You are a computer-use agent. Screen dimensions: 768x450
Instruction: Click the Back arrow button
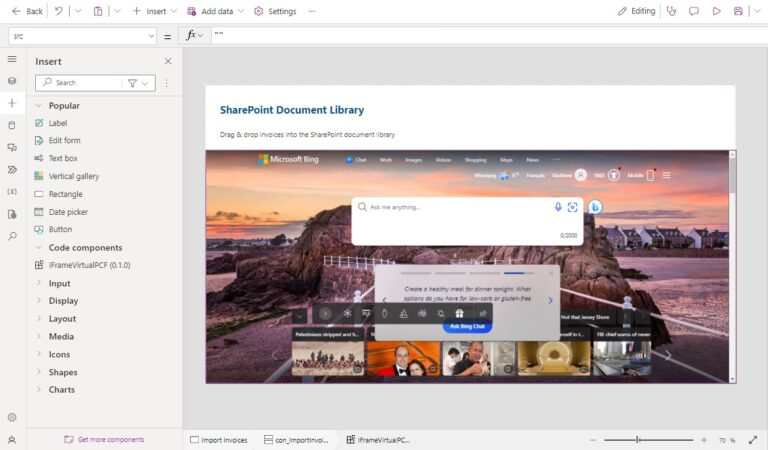point(27,11)
